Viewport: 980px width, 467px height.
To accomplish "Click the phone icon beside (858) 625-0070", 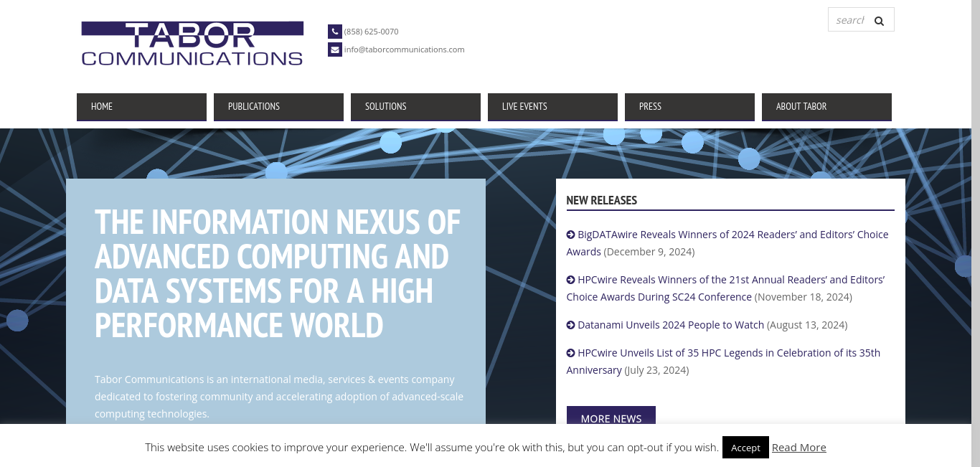I will click(x=335, y=32).
